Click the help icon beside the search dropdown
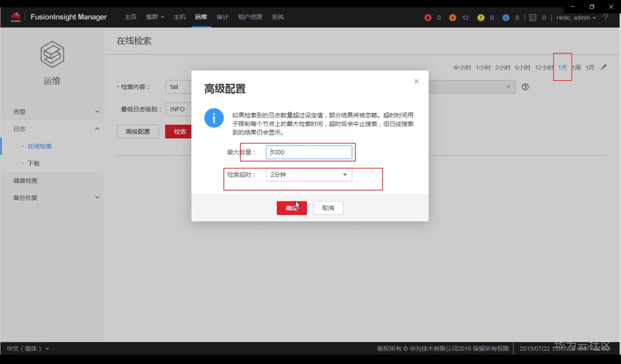The image size is (621, 364). 525,87
